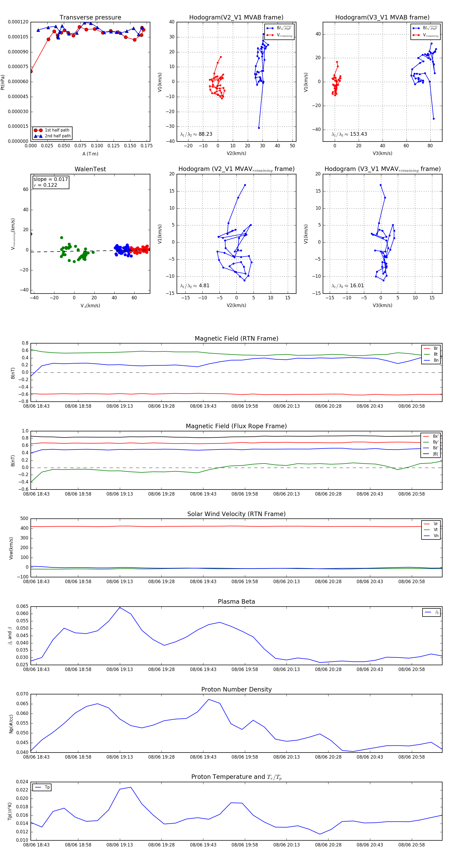Click the 'Proton Temperature and Te/Tp' title

[x=236, y=777]
